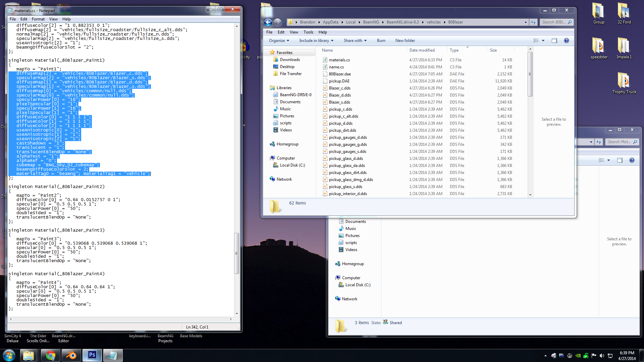Select the Blazer_c.dds file
The height and width of the screenshot is (362, 644).
click(x=339, y=88)
